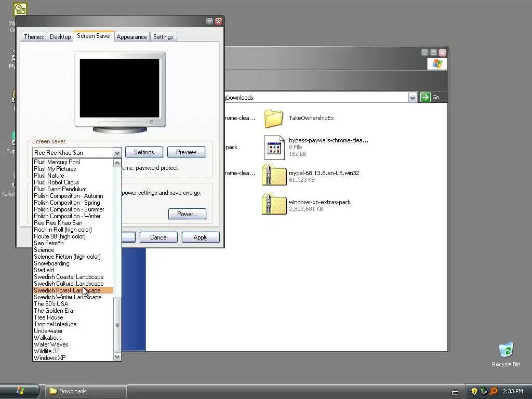Open Power settings button

(x=187, y=214)
